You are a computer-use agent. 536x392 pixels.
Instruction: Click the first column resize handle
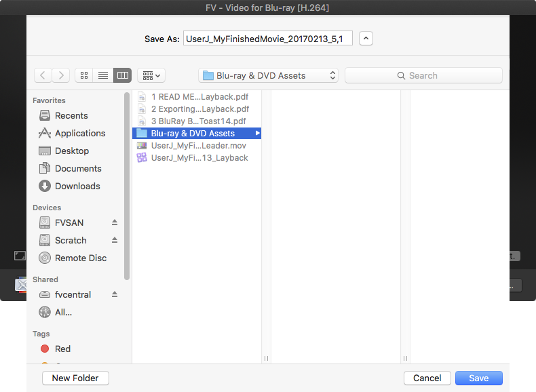266,358
